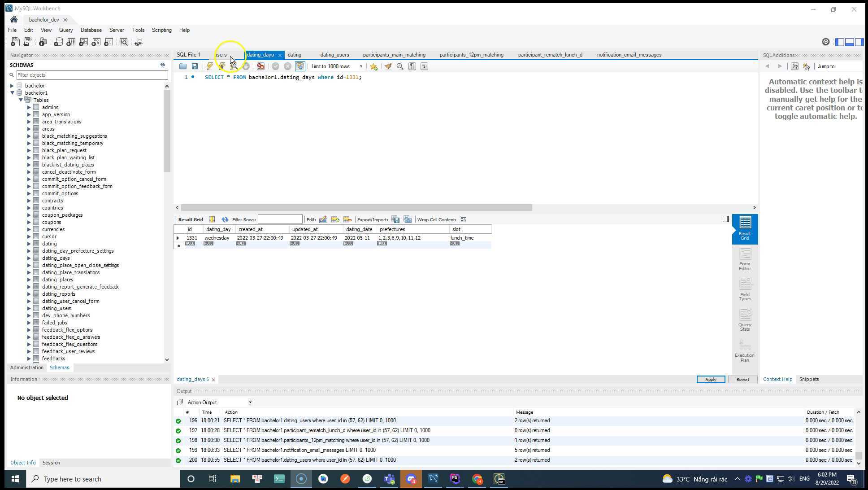Screen dimensions: 868x490
Task: Save the SQL script to file
Action: pos(195,66)
